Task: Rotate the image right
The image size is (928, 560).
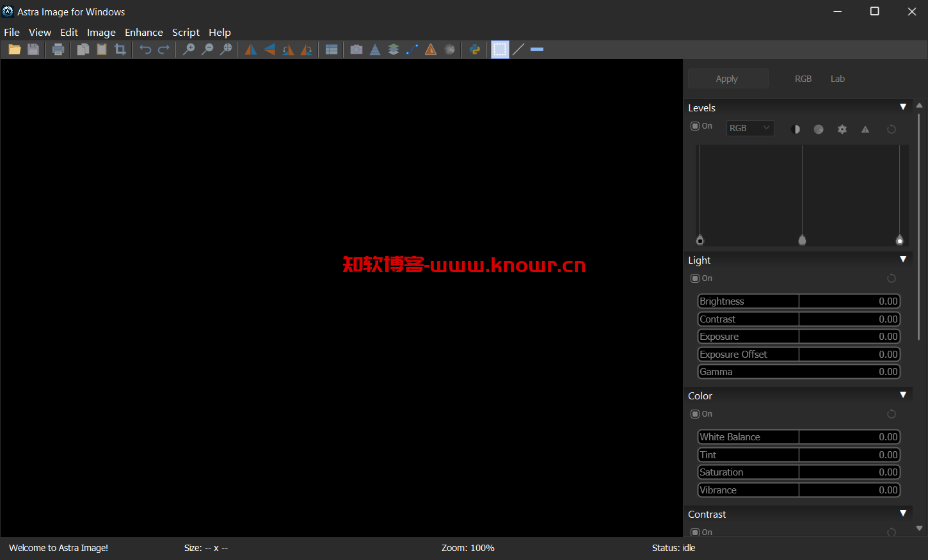Action: click(x=307, y=49)
